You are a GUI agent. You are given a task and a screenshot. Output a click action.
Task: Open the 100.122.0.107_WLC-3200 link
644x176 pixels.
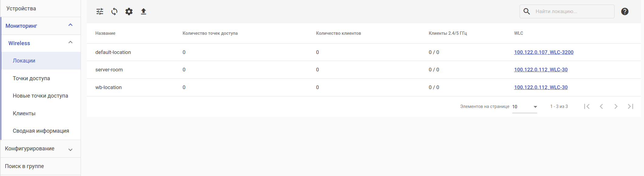click(x=544, y=52)
